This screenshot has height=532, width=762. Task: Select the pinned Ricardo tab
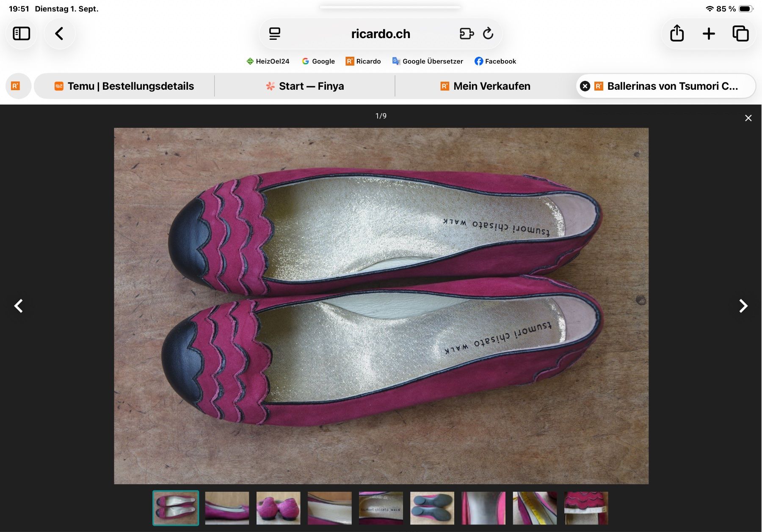click(18, 86)
